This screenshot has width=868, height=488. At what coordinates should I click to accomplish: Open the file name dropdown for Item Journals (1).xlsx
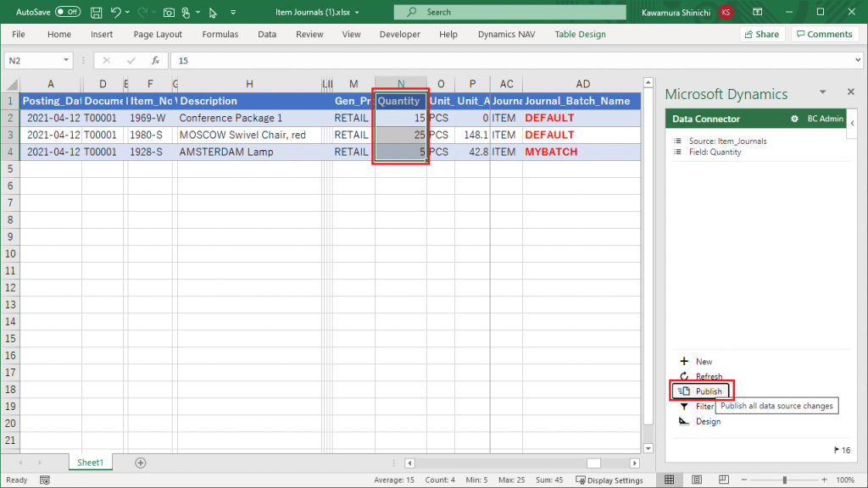click(x=357, y=12)
